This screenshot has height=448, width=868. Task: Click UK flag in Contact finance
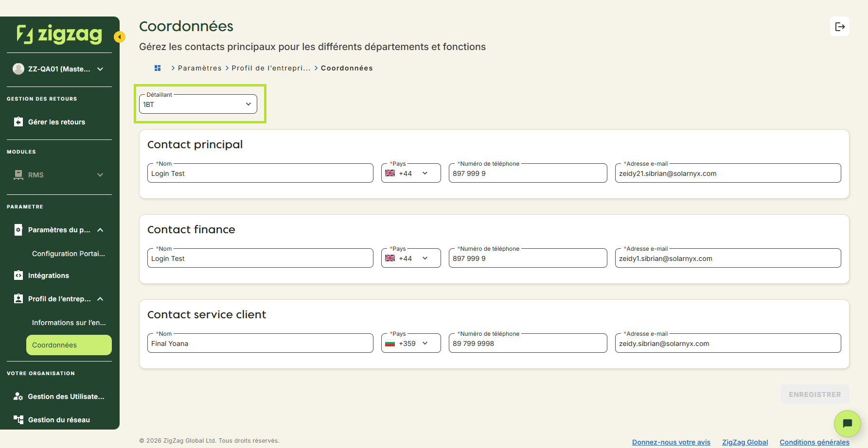tap(390, 258)
